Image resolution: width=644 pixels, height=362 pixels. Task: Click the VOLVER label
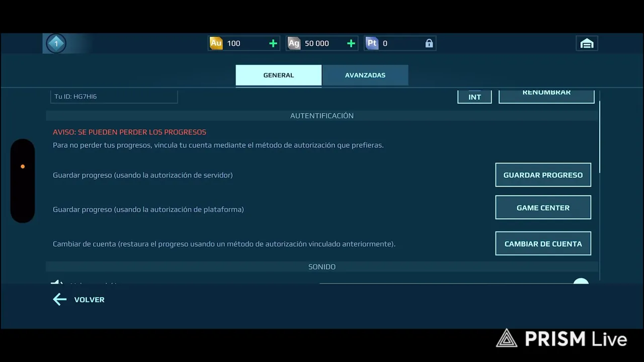(90, 300)
